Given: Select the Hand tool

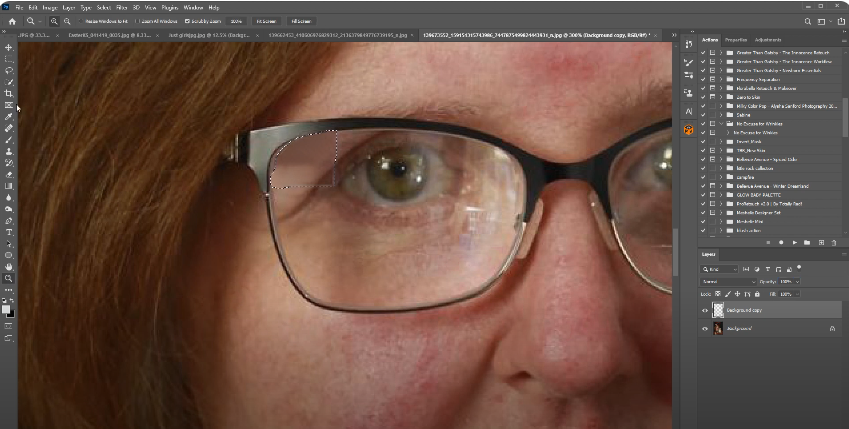Looking at the screenshot, I should point(9,266).
